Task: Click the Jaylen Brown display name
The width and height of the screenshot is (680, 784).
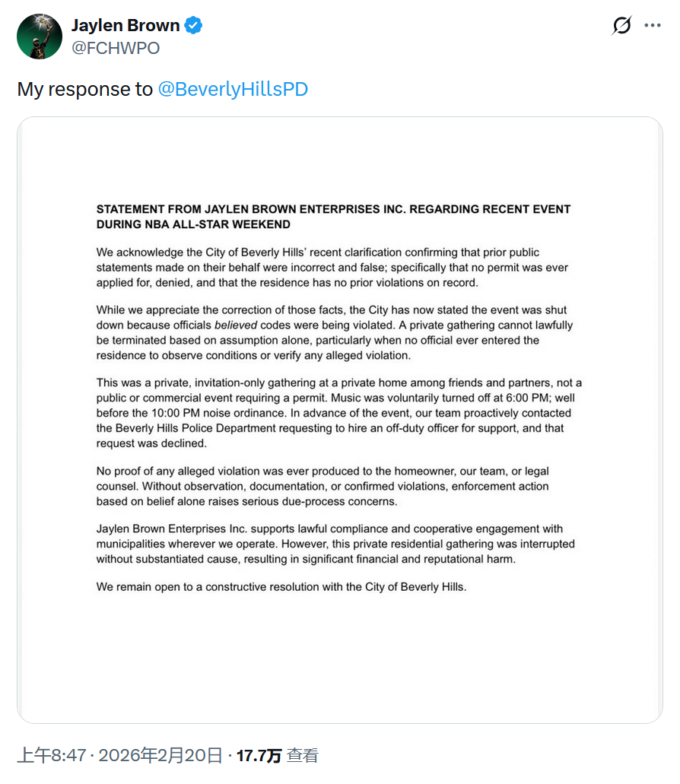Action: (x=126, y=25)
